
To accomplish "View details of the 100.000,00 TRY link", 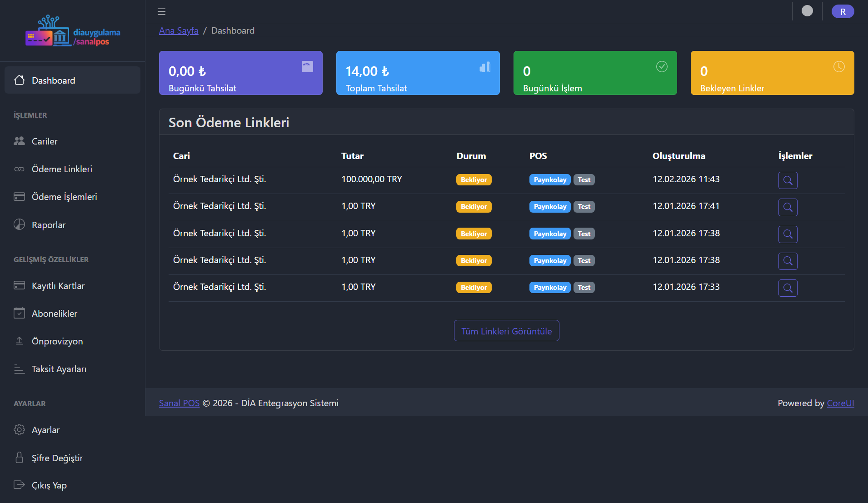I will click(788, 180).
